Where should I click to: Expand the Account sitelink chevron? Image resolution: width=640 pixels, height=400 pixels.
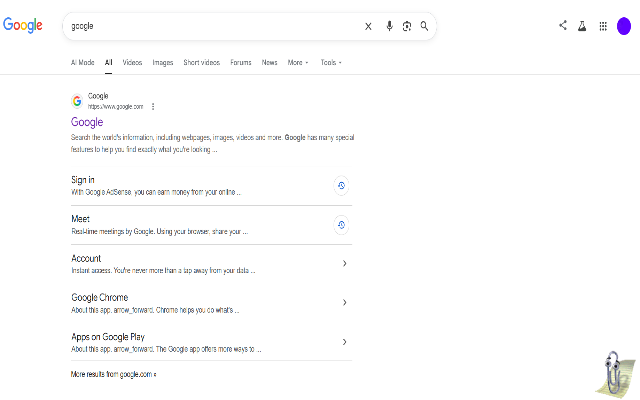[344, 263]
